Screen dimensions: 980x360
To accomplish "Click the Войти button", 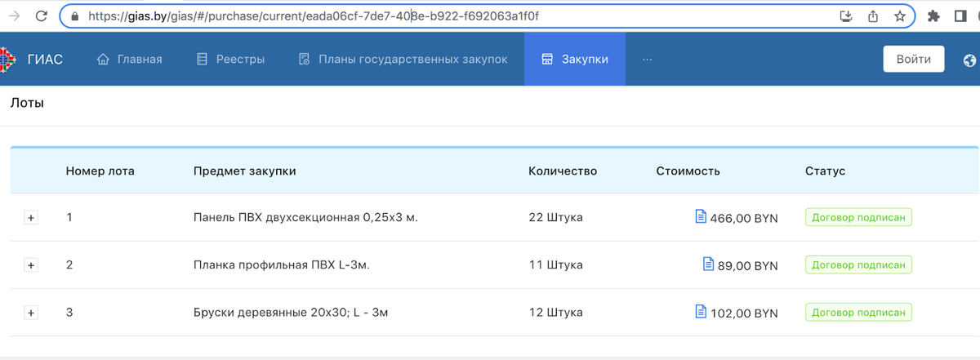I will tap(914, 59).
